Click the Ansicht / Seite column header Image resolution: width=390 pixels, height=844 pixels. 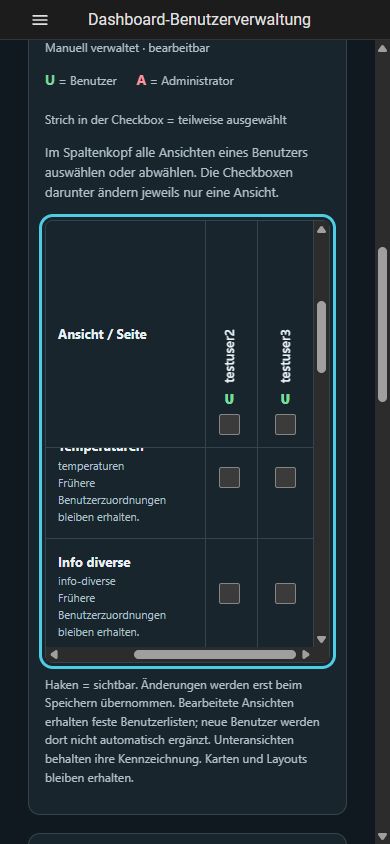pyautogui.click(x=102, y=334)
